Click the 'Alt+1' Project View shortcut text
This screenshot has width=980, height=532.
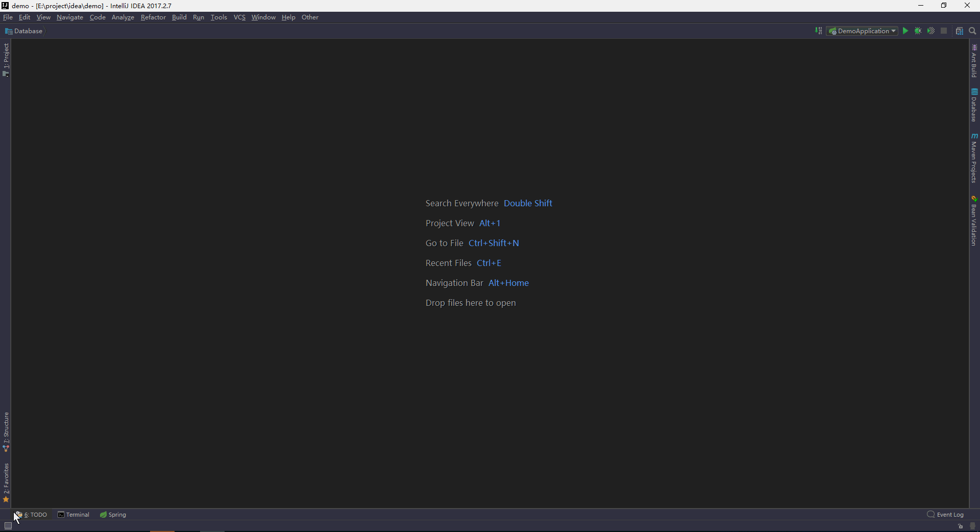pyautogui.click(x=489, y=223)
